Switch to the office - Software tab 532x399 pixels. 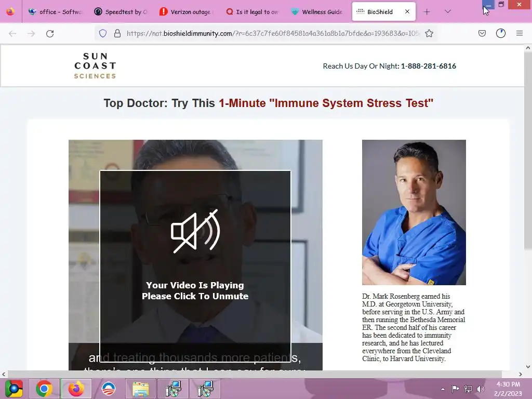point(55,11)
